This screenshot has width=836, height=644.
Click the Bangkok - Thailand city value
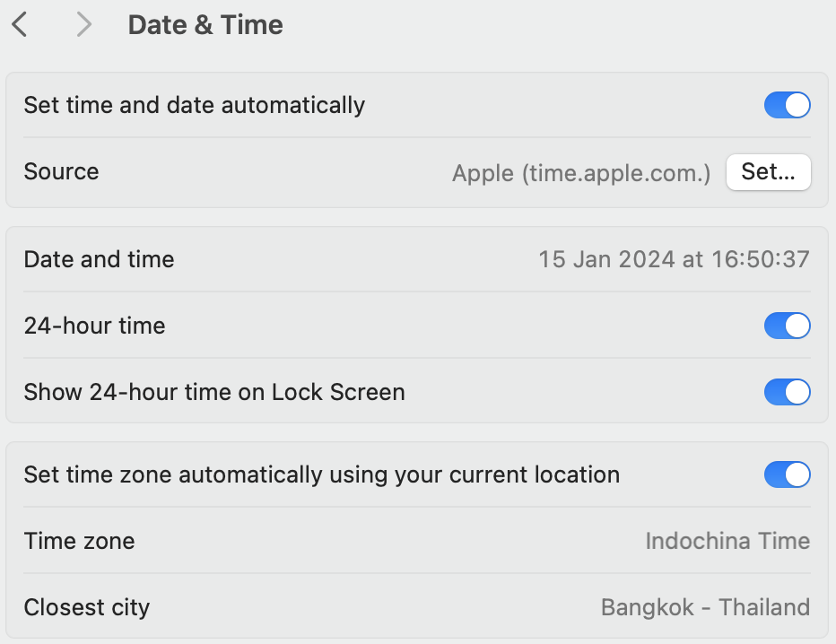click(705, 607)
